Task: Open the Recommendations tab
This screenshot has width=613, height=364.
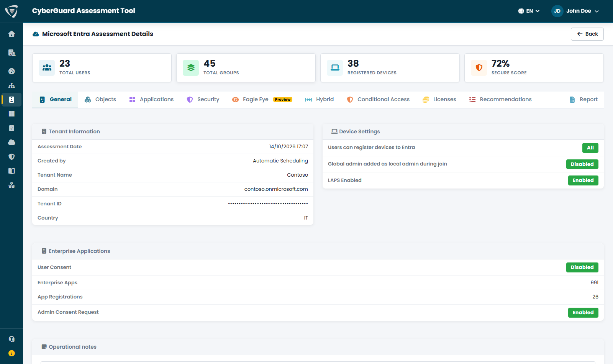Action: 500,100
